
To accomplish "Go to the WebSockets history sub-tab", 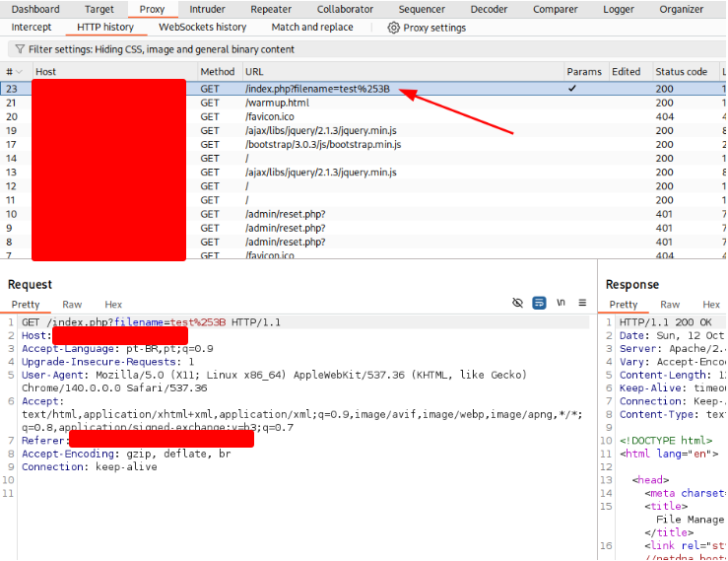I will 202,28.
